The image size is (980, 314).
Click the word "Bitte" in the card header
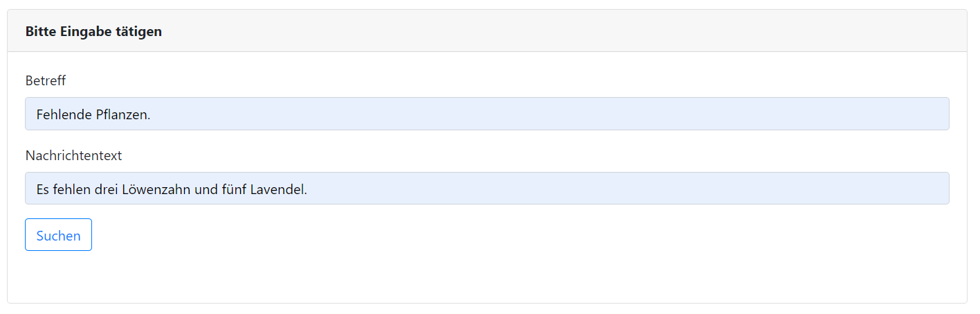point(41,32)
